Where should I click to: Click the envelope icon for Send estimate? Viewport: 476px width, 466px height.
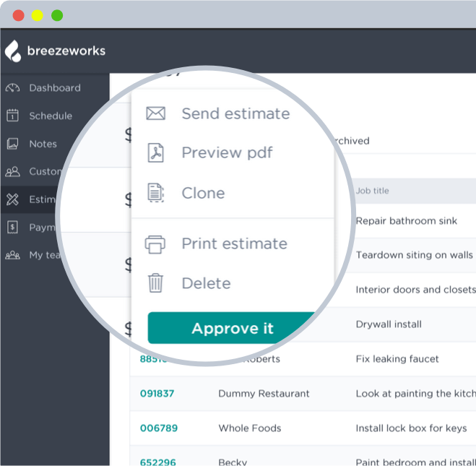[x=156, y=113]
